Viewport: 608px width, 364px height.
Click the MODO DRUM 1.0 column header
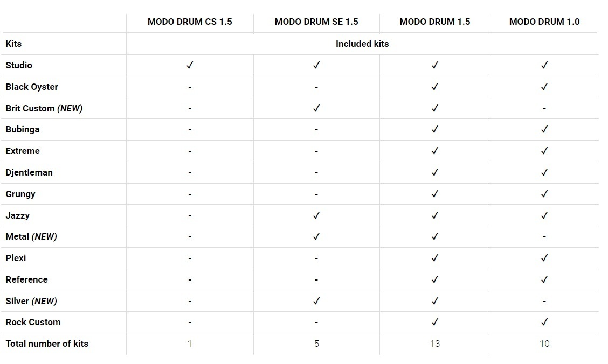click(x=544, y=22)
